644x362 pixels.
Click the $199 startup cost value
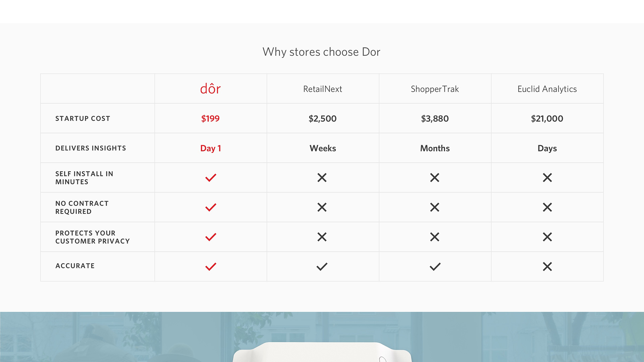210,119
